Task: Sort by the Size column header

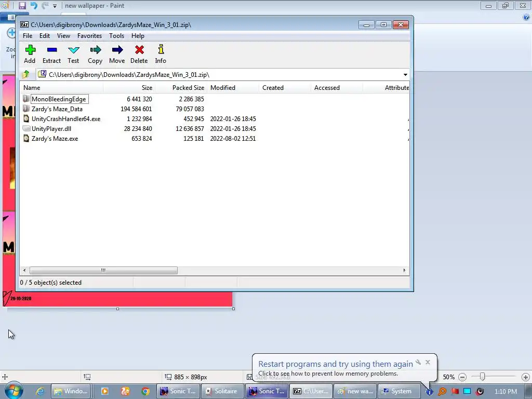Action: (x=129, y=87)
